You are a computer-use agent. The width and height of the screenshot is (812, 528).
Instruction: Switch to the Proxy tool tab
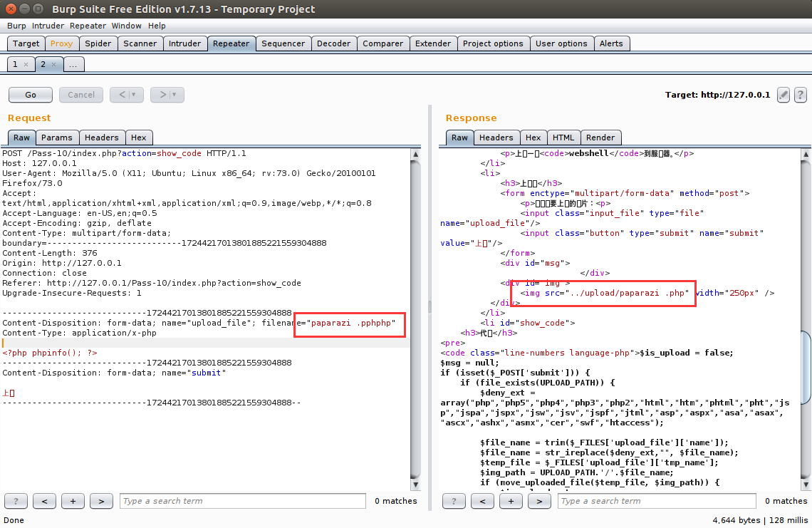click(62, 43)
